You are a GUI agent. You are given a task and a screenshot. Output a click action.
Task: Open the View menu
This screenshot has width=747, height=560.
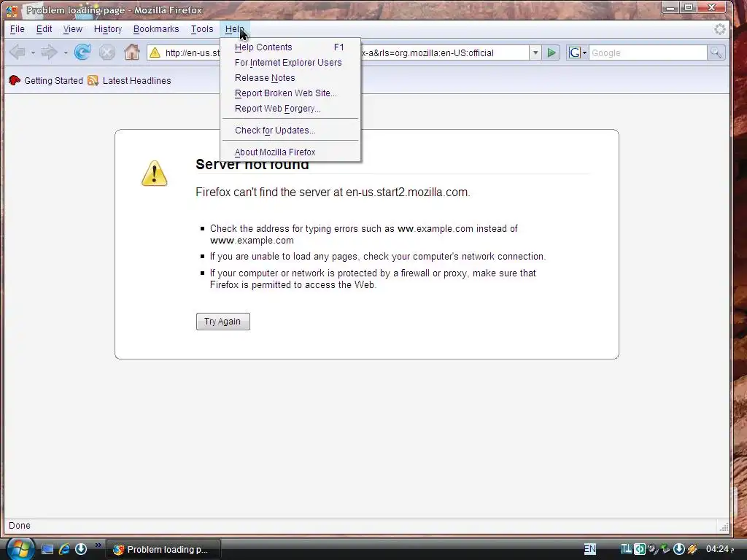click(x=72, y=29)
